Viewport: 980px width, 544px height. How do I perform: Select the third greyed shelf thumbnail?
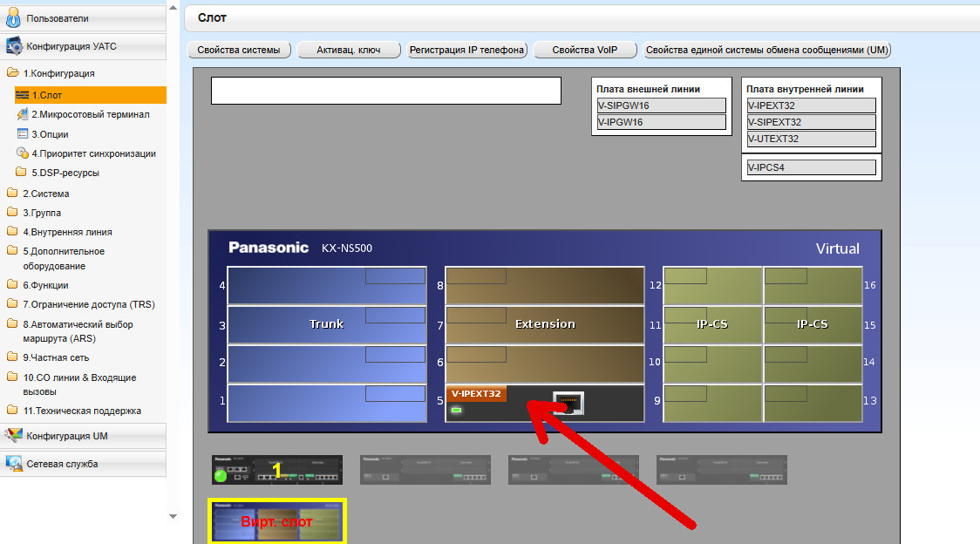click(x=573, y=470)
